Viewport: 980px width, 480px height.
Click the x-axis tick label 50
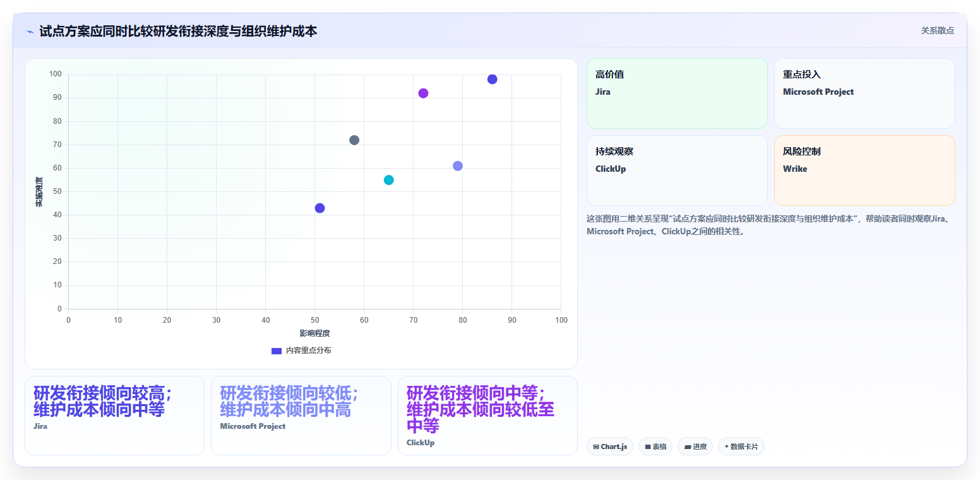(314, 320)
